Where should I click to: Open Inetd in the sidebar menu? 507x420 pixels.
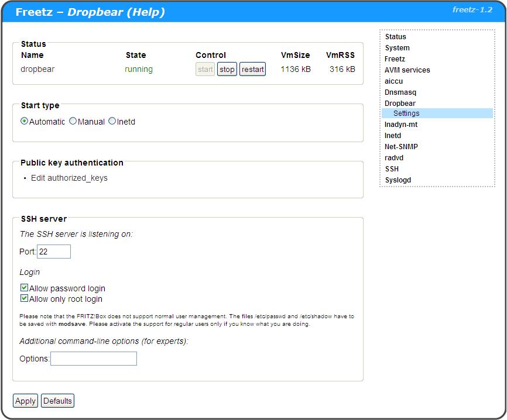tap(392, 136)
